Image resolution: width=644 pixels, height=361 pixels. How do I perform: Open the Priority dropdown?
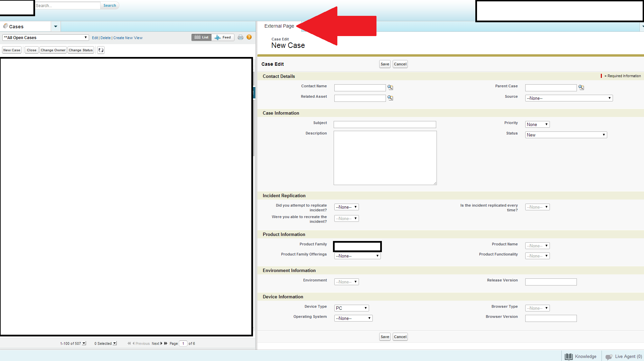(537, 124)
